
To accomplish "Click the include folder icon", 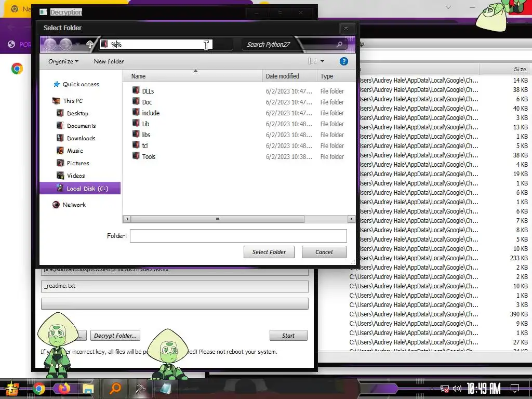I will coord(136,112).
